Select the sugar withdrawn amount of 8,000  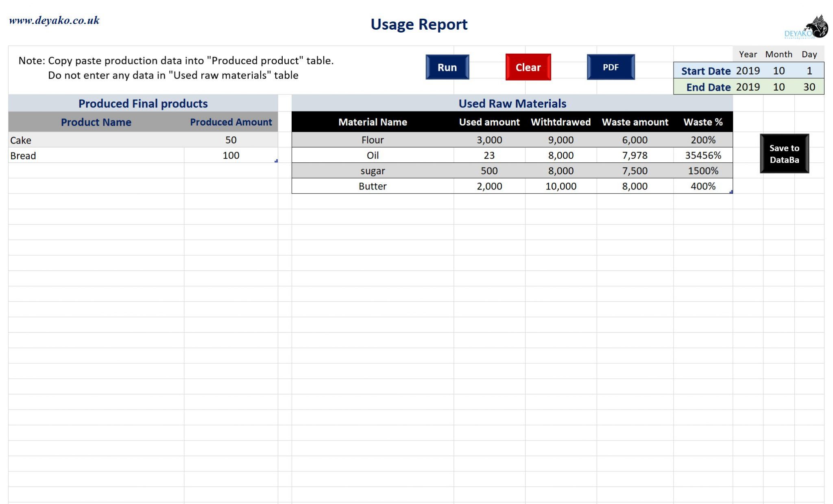click(x=560, y=170)
